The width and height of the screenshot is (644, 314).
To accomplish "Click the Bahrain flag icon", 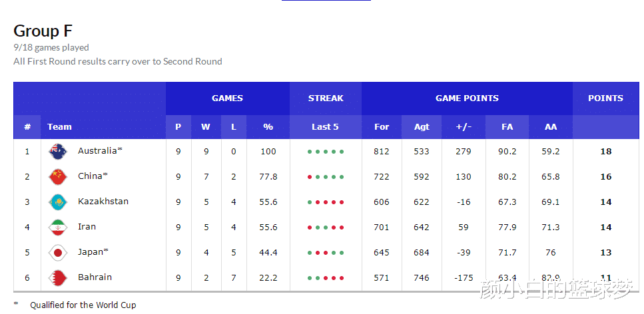I will click(58, 278).
